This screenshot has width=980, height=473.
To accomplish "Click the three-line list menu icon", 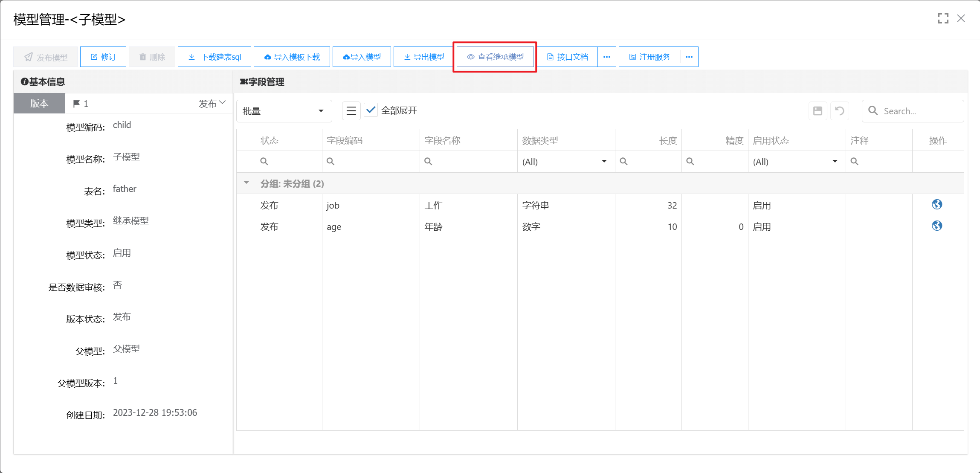I will [351, 111].
